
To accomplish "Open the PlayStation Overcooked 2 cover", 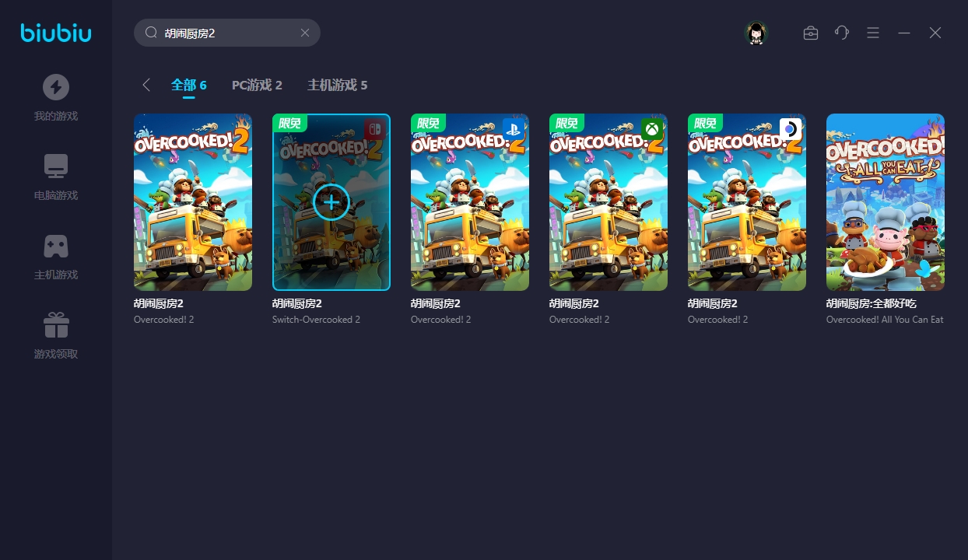I will [470, 202].
